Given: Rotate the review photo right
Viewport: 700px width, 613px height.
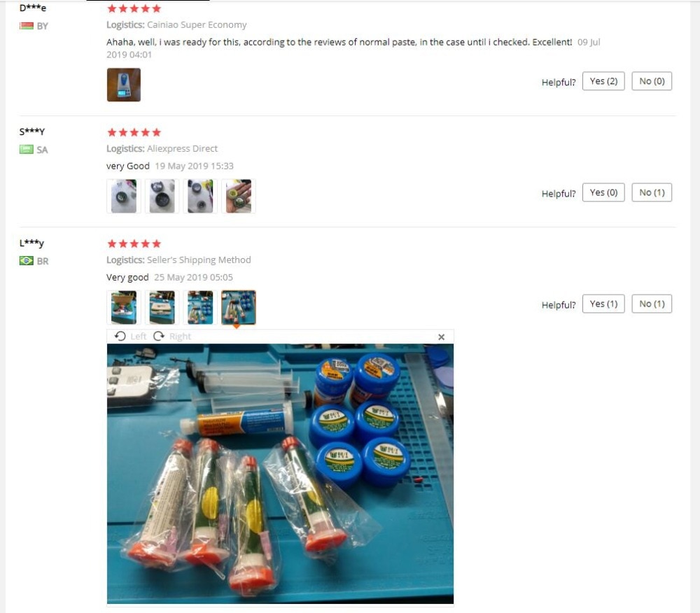Looking at the screenshot, I should click(x=172, y=337).
